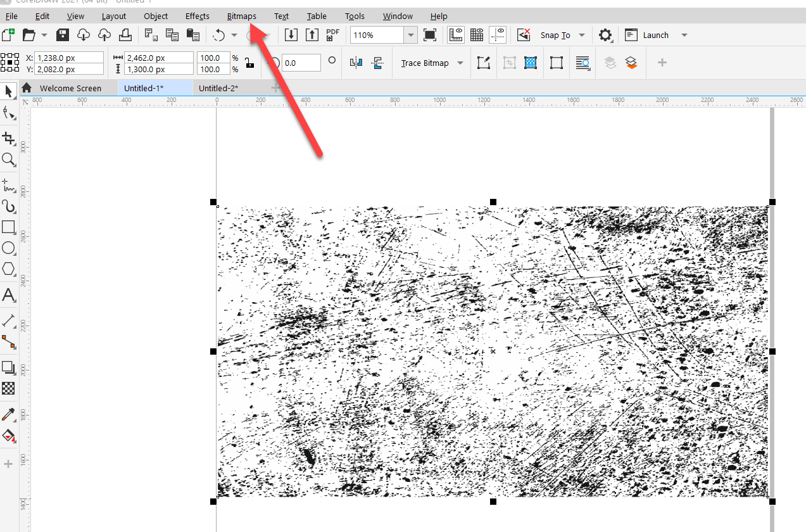Open the undo history dropdown arrow
This screenshot has width=806, height=532.
click(234, 35)
